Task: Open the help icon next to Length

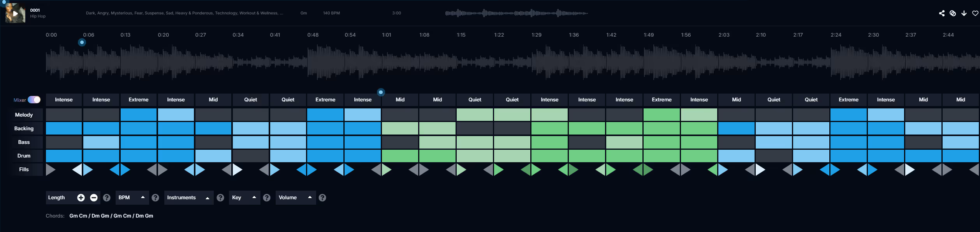Action: pyautogui.click(x=107, y=198)
